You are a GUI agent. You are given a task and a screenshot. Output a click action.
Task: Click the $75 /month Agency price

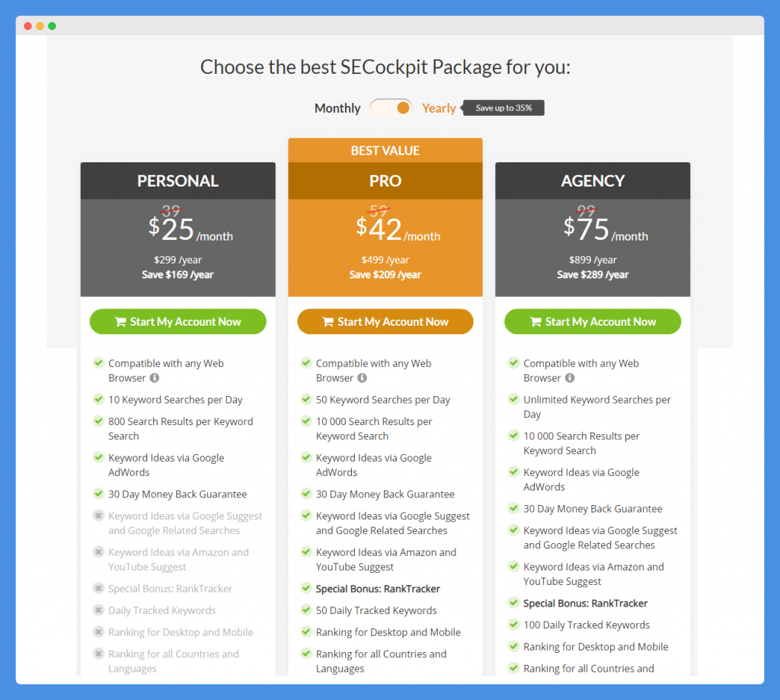606,230
